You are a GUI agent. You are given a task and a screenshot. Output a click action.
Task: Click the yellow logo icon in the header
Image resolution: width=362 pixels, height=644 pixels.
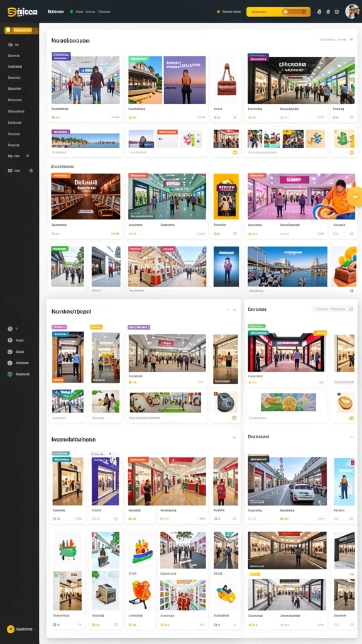click(11, 13)
